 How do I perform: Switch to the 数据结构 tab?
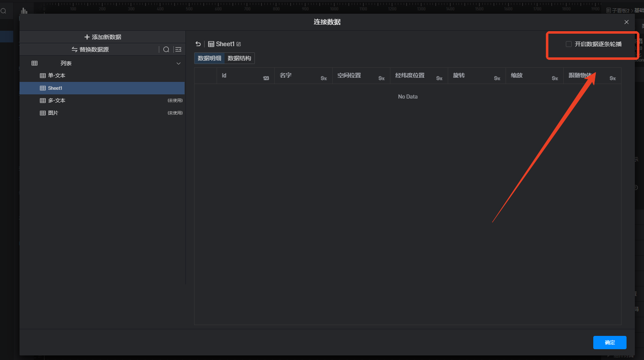[x=239, y=58]
